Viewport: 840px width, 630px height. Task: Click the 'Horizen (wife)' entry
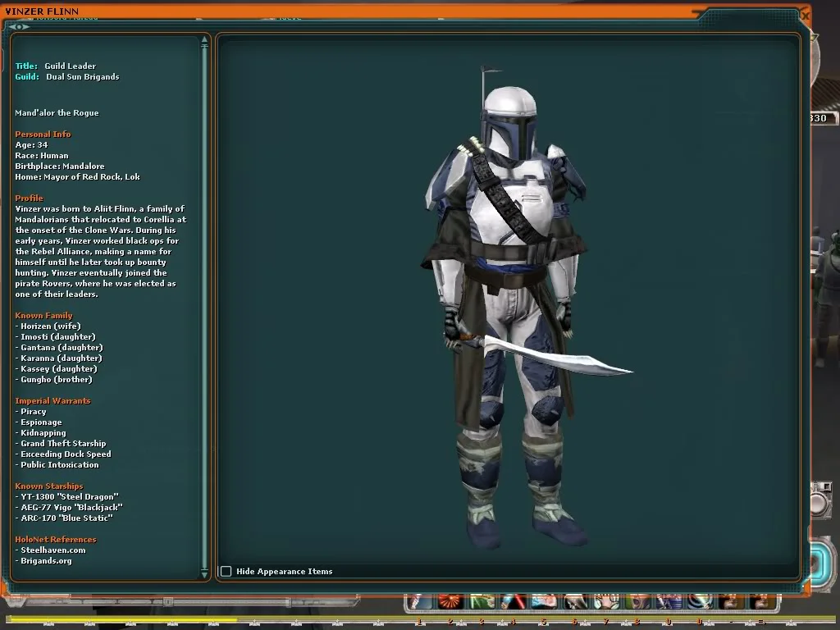[50, 326]
